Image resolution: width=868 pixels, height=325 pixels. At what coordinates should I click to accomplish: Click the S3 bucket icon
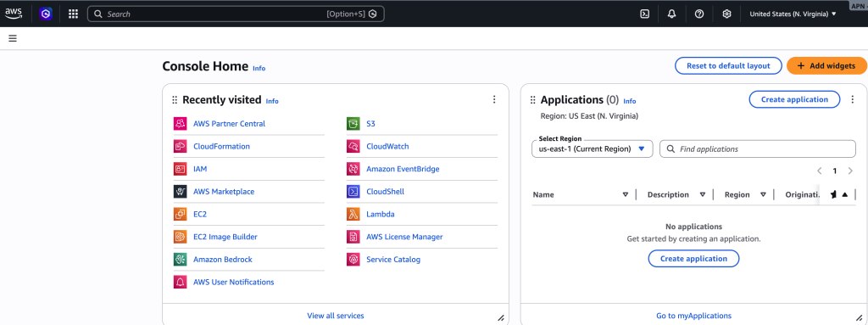[x=353, y=124]
